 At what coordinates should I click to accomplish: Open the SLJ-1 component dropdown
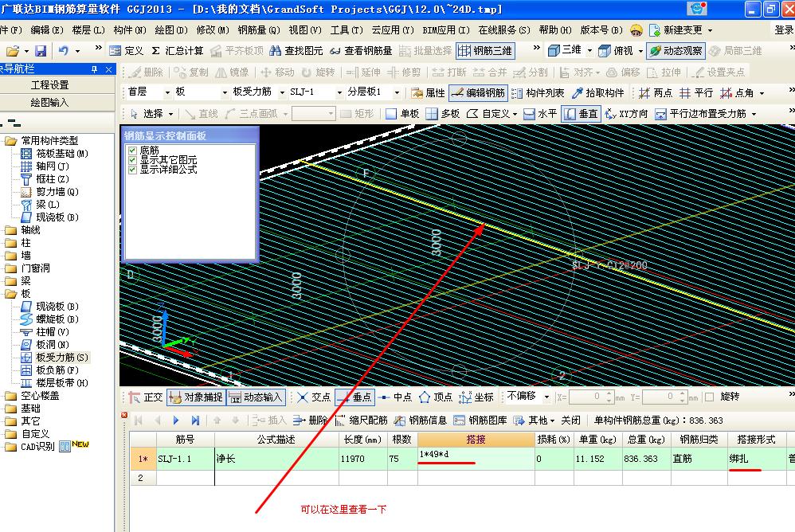(x=339, y=92)
